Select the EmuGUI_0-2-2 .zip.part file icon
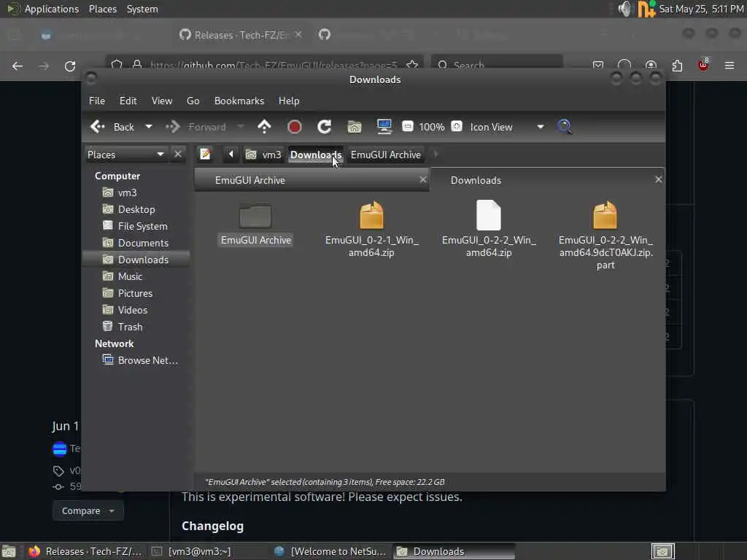This screenshot has height=560, width=747. [605, 215]
